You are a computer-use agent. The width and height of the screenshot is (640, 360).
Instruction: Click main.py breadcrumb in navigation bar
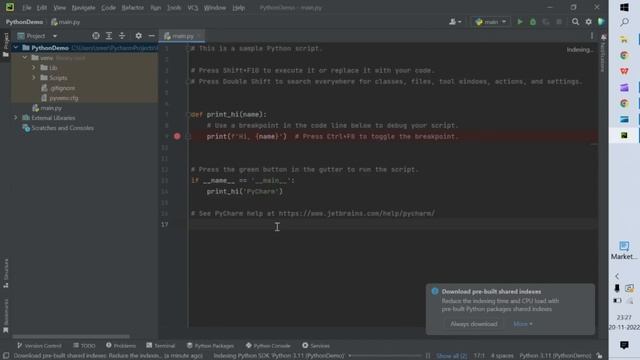65,22
